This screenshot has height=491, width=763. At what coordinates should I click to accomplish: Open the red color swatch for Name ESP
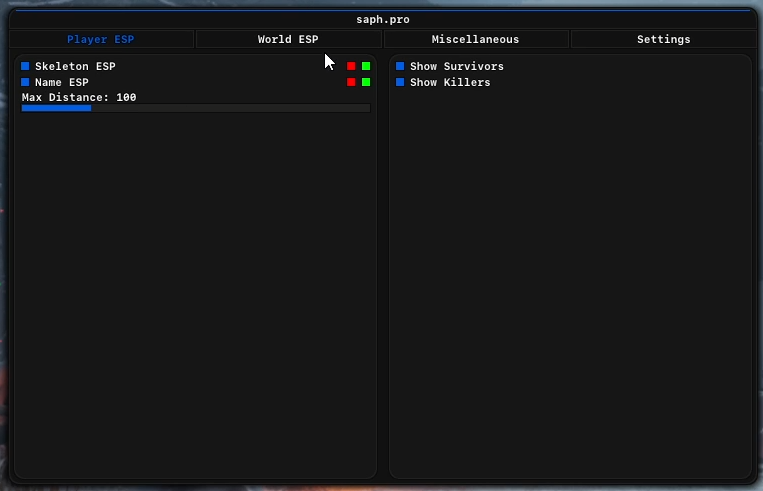(x=351, y=82)
